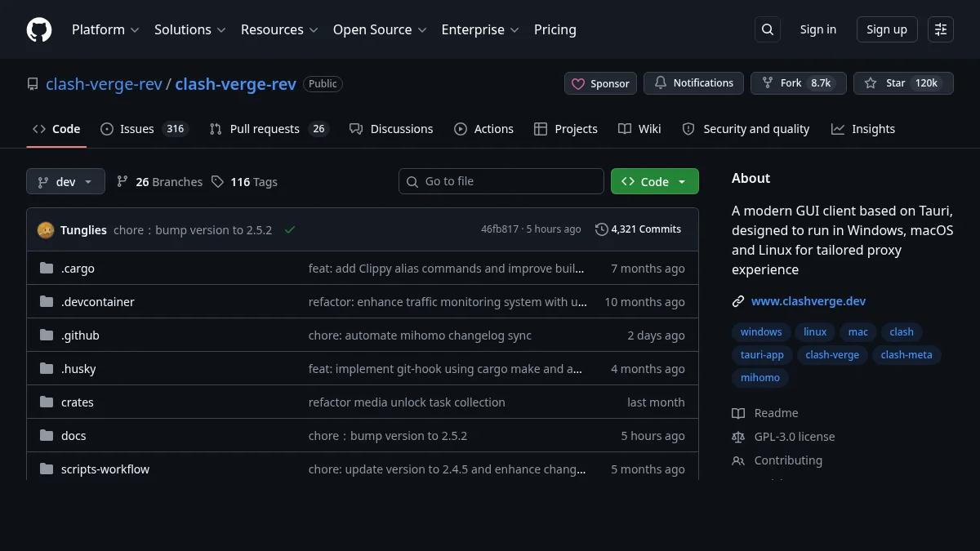Select the mihomo topic tag

pos(760,378)
